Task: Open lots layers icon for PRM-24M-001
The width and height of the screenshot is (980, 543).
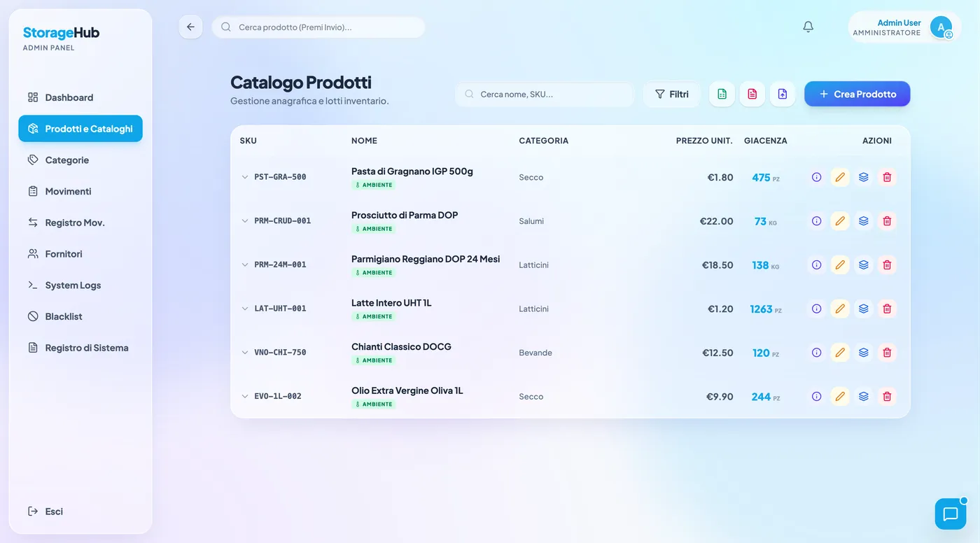Action: [863, 265]
